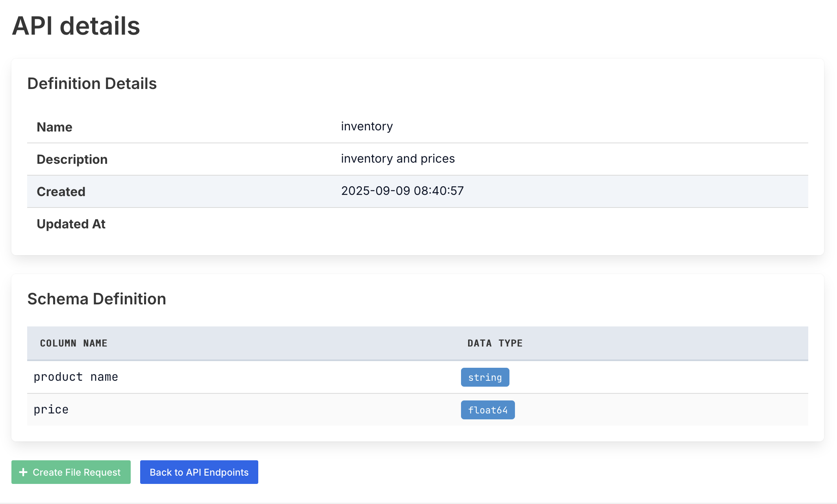Click the Definition Details section title
This screenshot has width=837, height=504.
pyautogui.click(x=92, y=83)
